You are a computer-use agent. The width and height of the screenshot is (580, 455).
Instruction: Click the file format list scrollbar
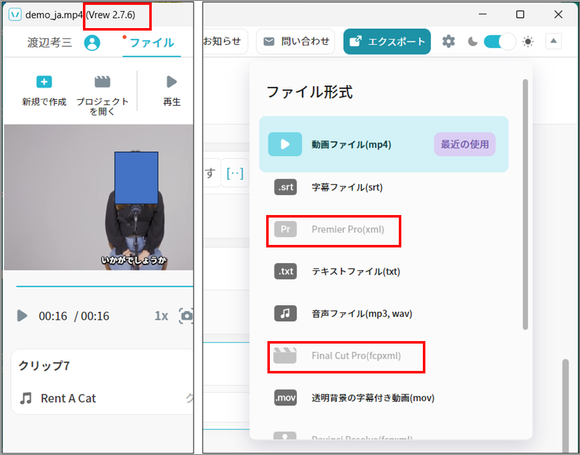coord(525,204)
